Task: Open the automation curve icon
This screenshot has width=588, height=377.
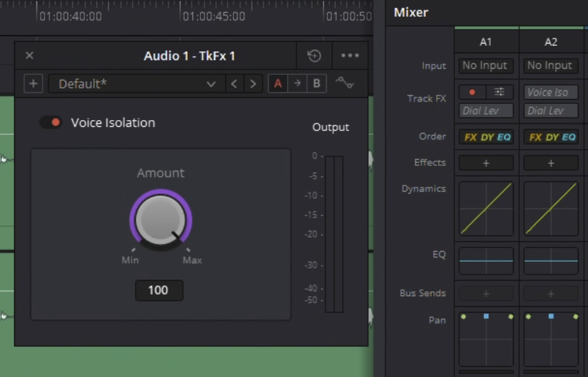Action: (x=344, y=83)
